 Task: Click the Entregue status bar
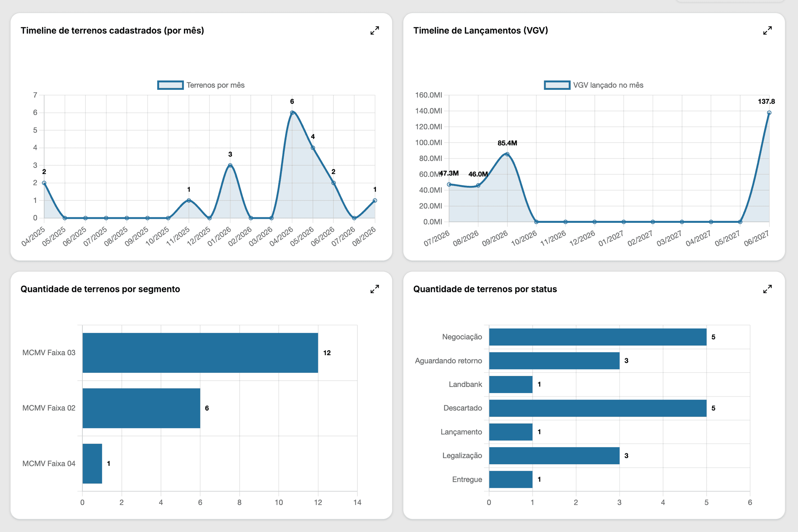[511, 479]
